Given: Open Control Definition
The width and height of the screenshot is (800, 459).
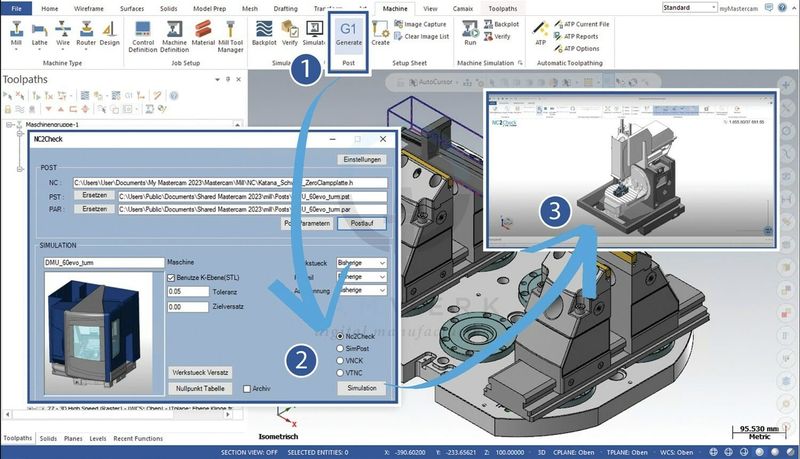Looking at the screenshot, I should click(143, 37).
